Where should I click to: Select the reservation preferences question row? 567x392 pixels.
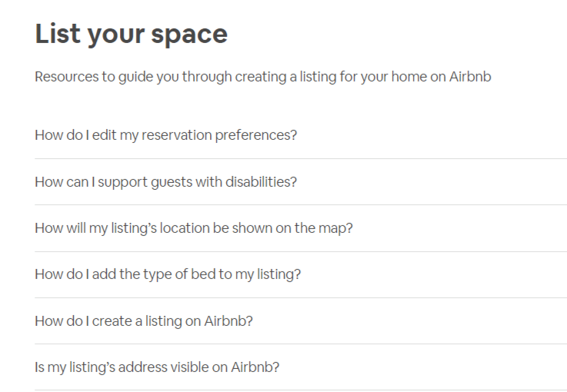click(165, 135)
